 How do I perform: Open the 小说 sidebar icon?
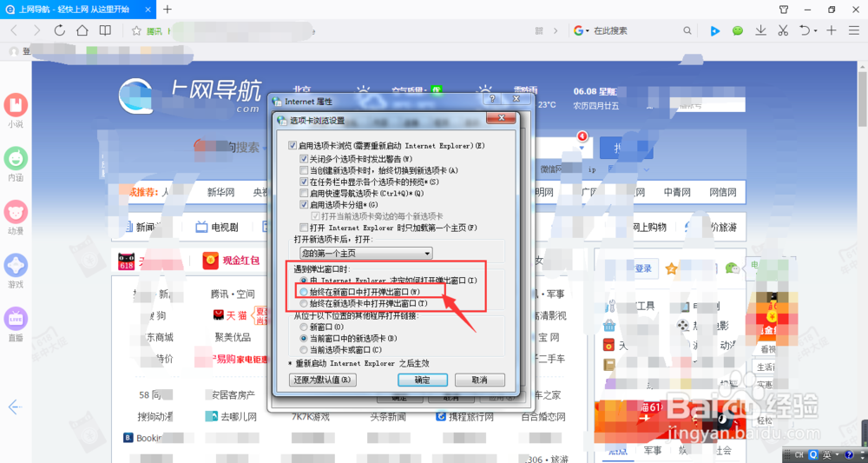[x=16, y=104]
